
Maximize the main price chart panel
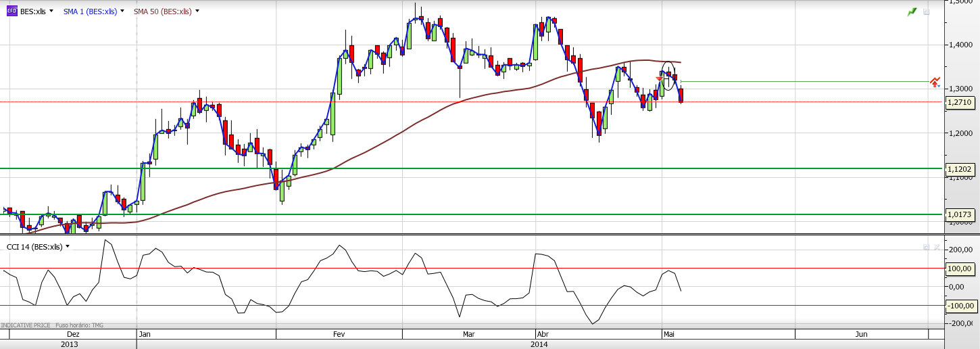pyautogui.click(x=927, y=11)
